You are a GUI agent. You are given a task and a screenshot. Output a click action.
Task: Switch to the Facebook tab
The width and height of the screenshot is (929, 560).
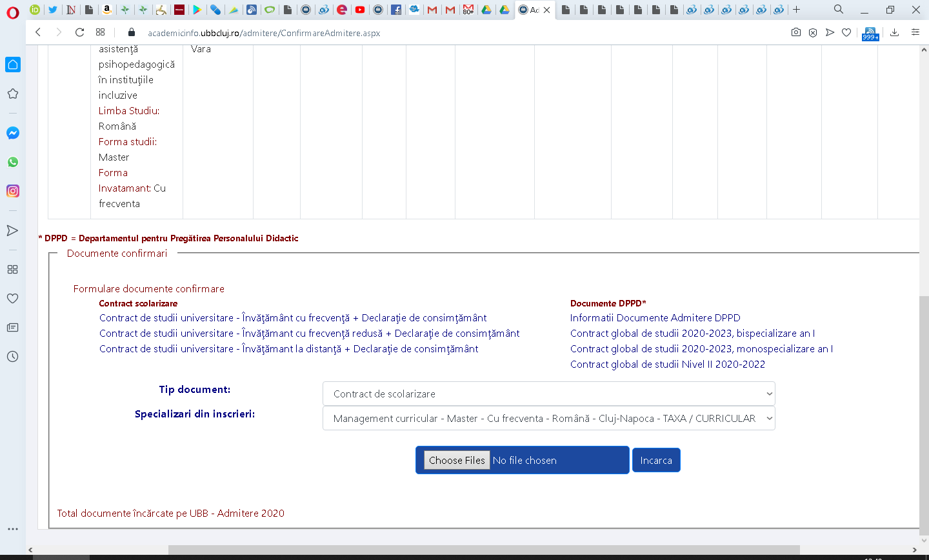pyautogui.click(x=396, y=10)
